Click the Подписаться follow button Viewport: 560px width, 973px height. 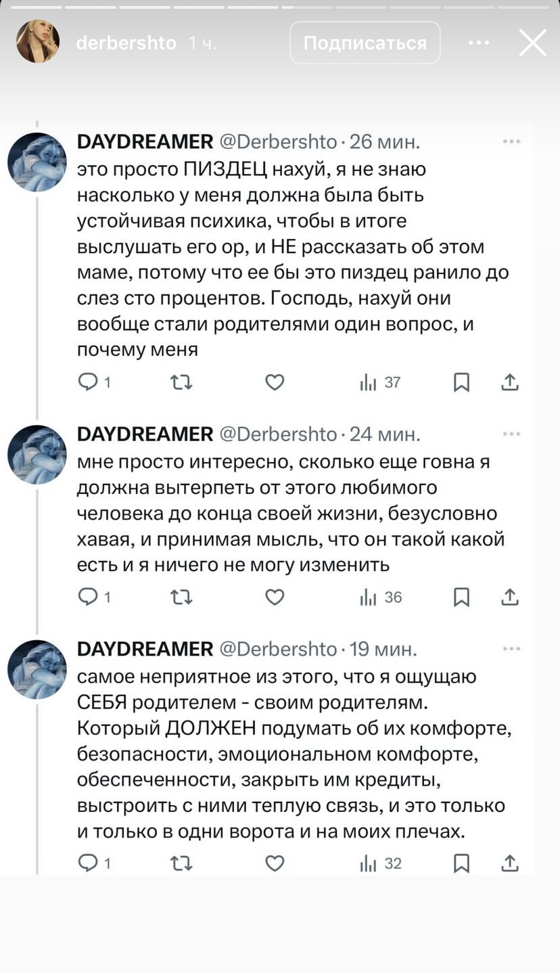click(365, 43)
